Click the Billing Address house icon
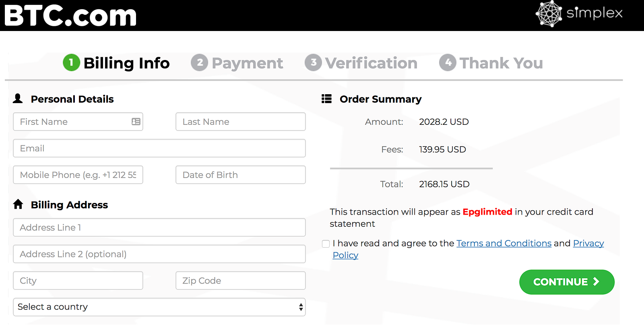644x331 pixels. pos(18,205)
